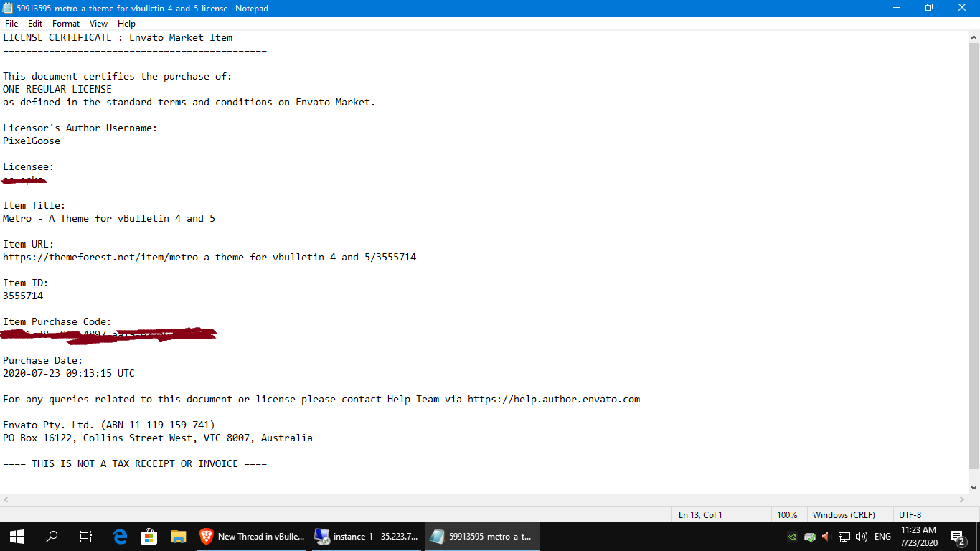This screenshot has height=551, width=980.
Task: Click the vertical scrollbar thumb
Action: click(x=974, y=255)
